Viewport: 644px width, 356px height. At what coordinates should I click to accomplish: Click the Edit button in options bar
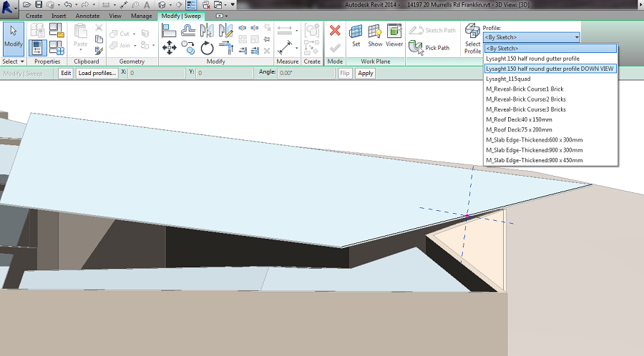(66, 73)
